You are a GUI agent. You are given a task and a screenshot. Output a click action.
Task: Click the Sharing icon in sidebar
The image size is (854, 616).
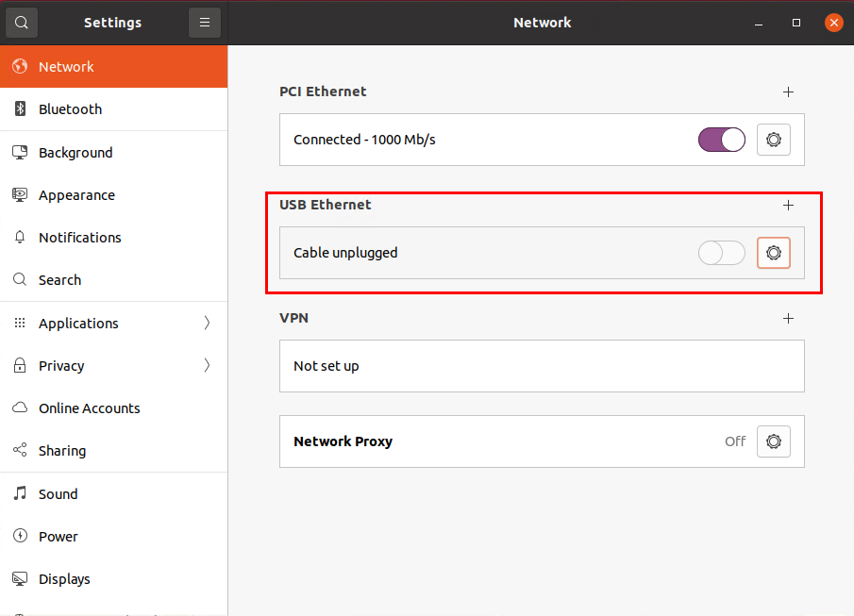coord(20,450)
